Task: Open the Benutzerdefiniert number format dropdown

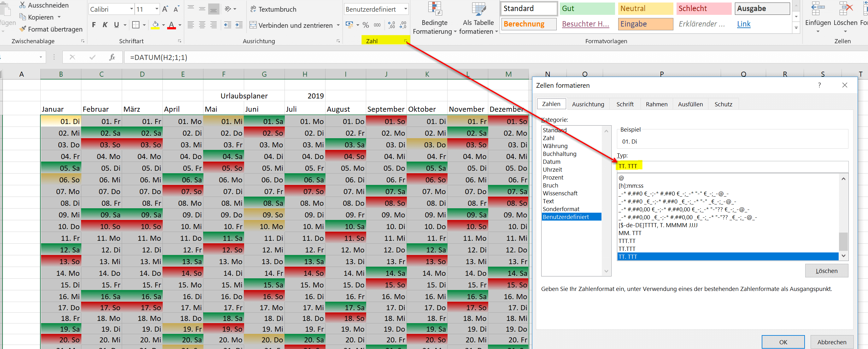Action: tap(406, 9)
